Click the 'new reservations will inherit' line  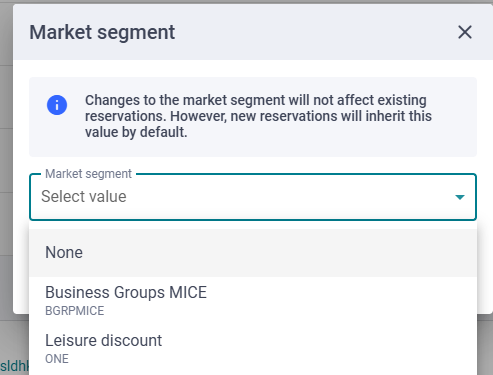point(258,116)
